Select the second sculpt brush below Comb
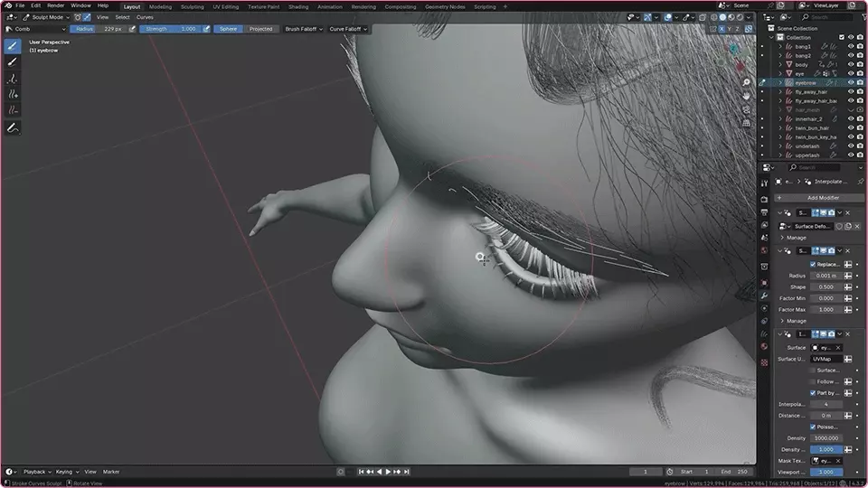Screen dimensions: 868x488 click(x=12, y=62)
